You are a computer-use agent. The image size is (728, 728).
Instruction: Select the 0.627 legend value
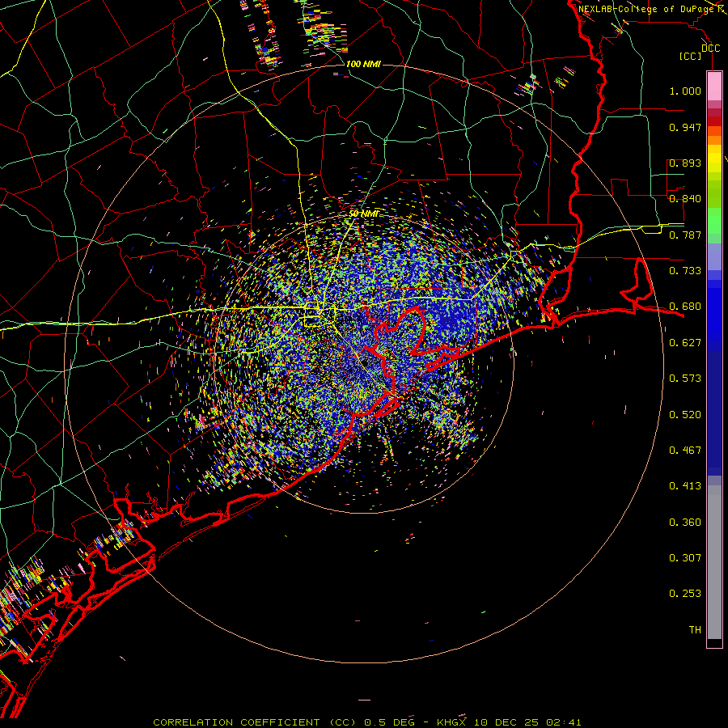coord(685,343)
